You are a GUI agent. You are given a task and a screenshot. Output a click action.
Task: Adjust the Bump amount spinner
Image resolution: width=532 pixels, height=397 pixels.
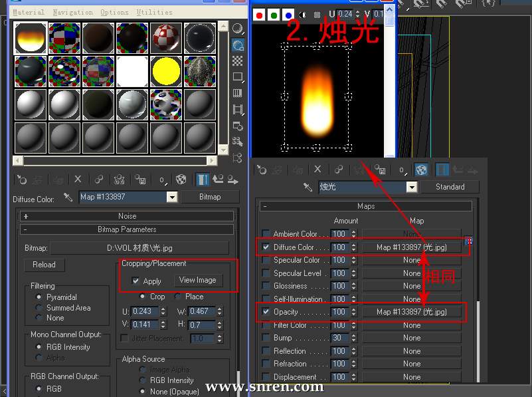point(354,338)
